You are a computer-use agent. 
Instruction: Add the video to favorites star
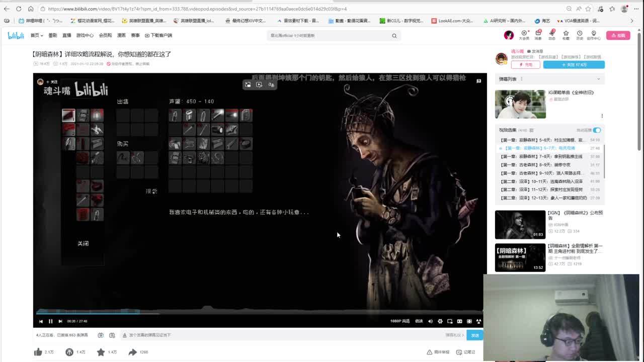tap(101, 352)
